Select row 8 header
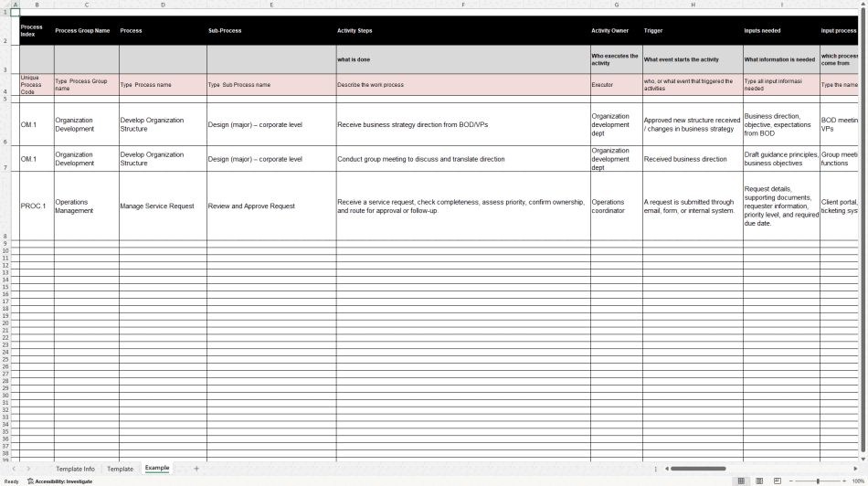Screen dimensions: 868x486 point(5,206)
